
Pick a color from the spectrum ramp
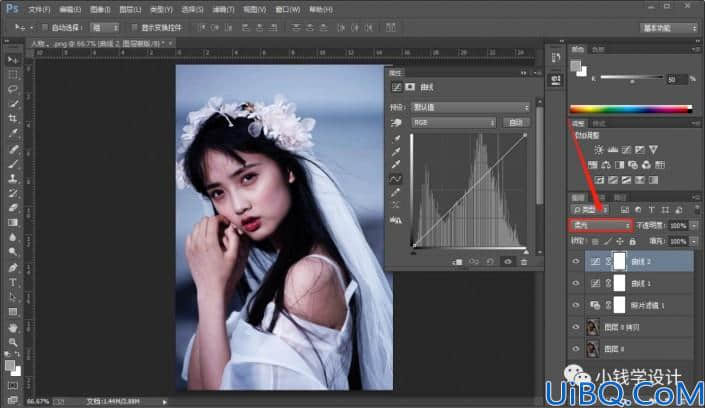(x=631, y=109)
